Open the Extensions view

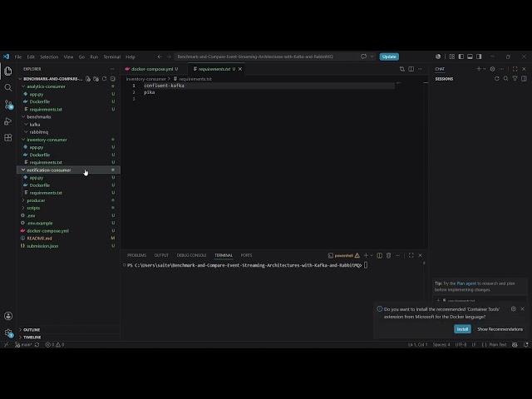[8, 138]
